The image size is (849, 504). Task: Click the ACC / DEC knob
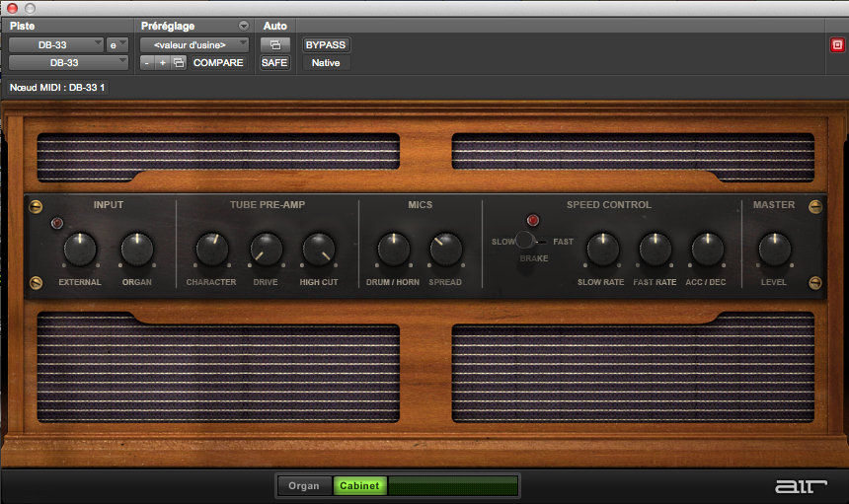[707, 250]
